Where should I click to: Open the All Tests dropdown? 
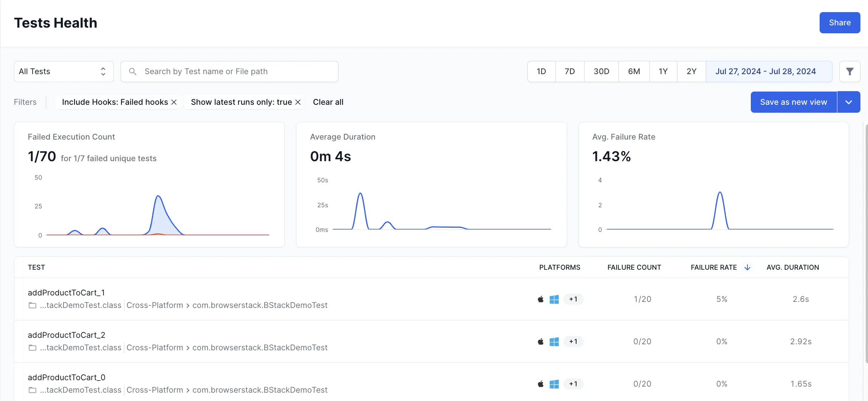point(64,71)
